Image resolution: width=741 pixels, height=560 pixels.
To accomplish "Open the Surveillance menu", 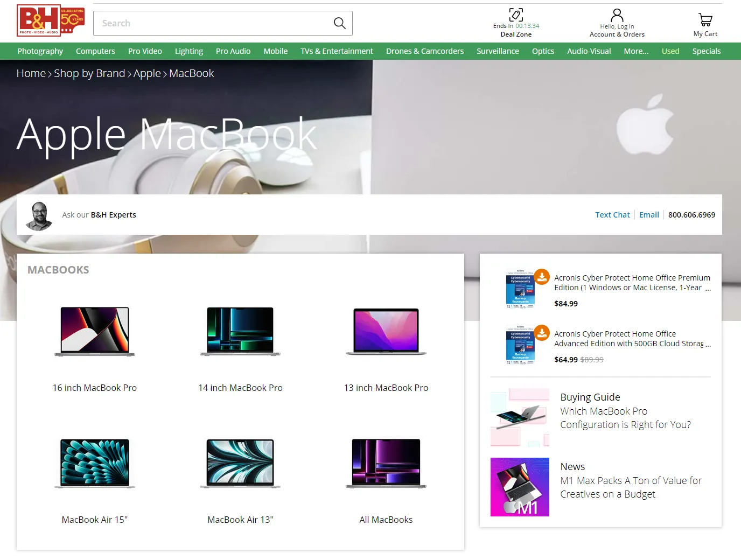I will pos(498,51).
